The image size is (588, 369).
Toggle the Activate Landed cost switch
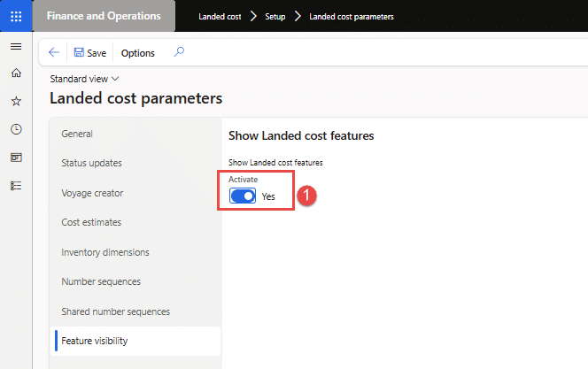pyautogui.click(x=243, y=196)
